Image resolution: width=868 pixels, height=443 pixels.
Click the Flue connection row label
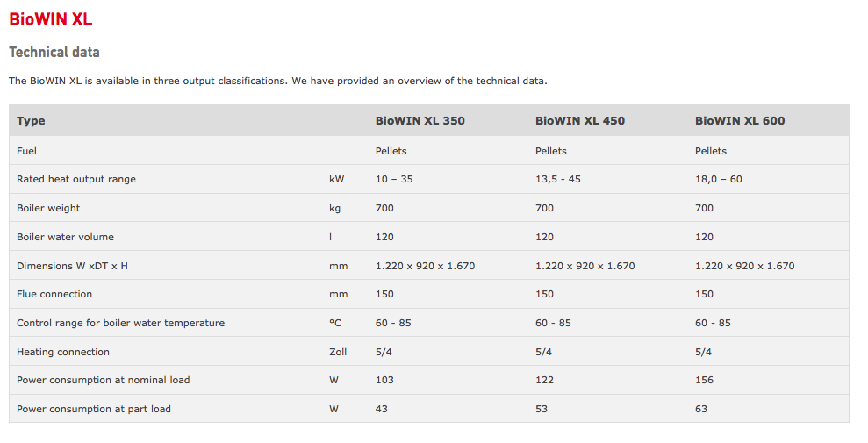[x=54, y=294]
